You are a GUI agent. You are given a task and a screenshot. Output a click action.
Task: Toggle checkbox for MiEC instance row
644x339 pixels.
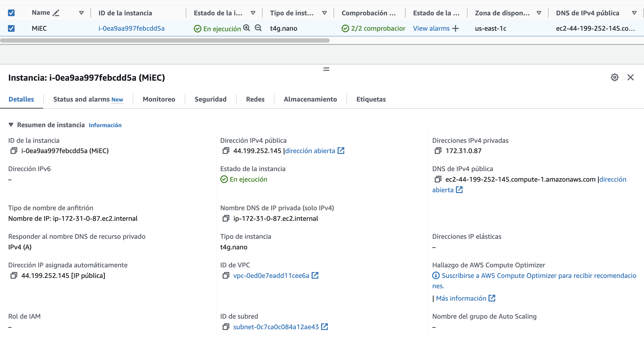[11, 28]
